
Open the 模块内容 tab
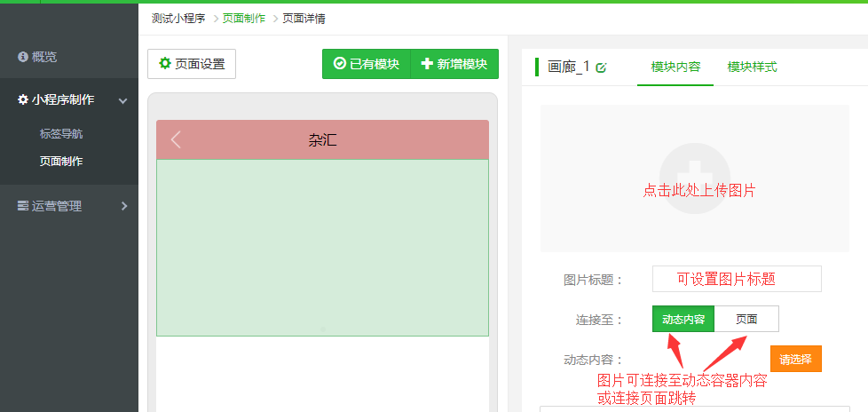point(675,67)
